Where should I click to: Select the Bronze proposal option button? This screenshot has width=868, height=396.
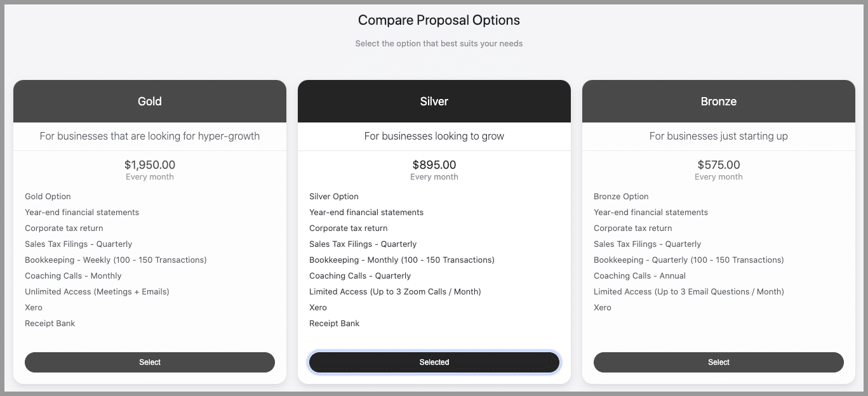(719, 362)
